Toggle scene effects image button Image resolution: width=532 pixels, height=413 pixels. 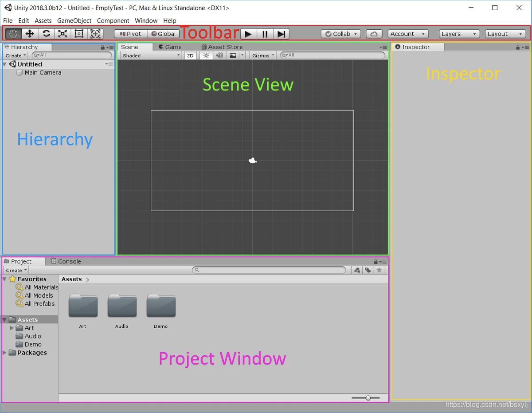click(x=233, y=55)
